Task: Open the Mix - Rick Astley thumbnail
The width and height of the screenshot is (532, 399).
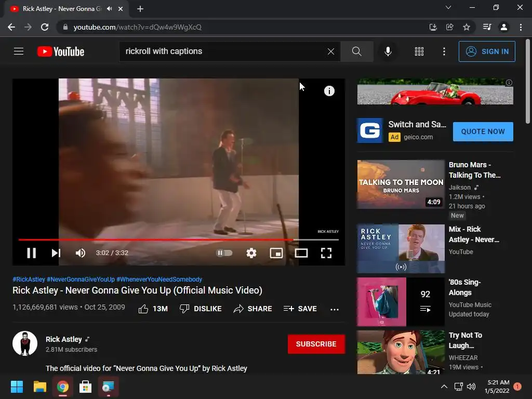Action: click(x=401, y=249)
